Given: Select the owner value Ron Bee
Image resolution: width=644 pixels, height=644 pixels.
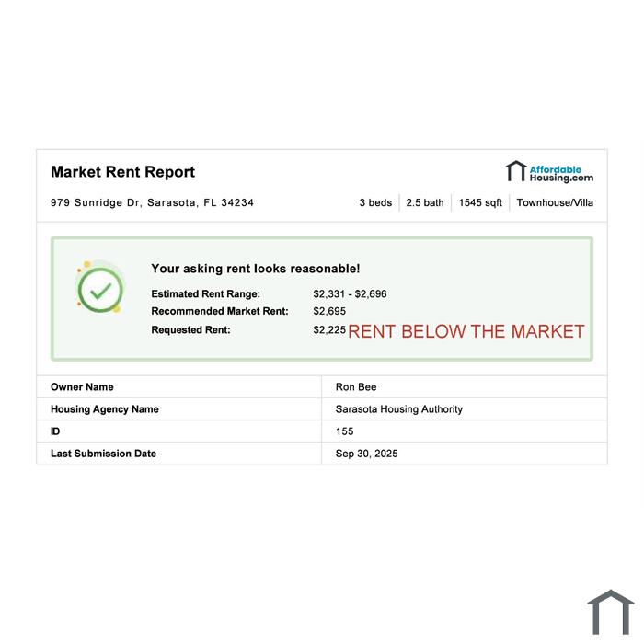Looking at the screenshot, I should coord(356,387).
